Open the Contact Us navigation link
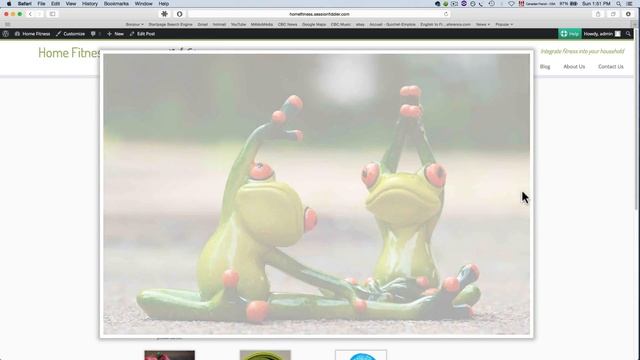Viewport: 640px width, 360px height. click(611, 67)
